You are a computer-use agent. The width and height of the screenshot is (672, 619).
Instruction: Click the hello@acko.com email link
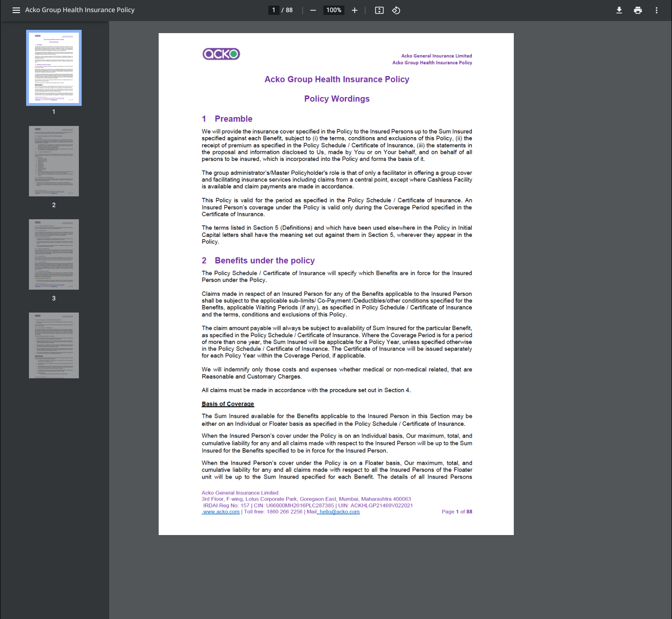(x=339, y=512)
